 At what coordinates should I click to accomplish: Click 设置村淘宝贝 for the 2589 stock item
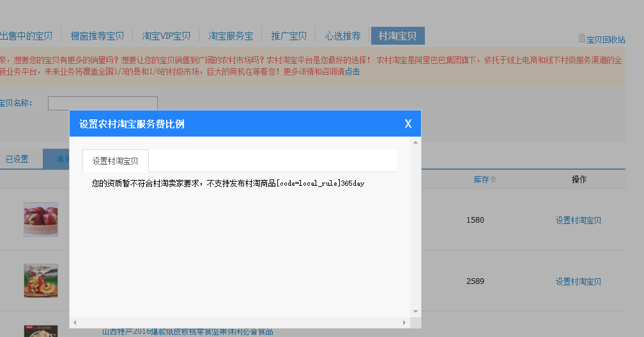point(578,281)
